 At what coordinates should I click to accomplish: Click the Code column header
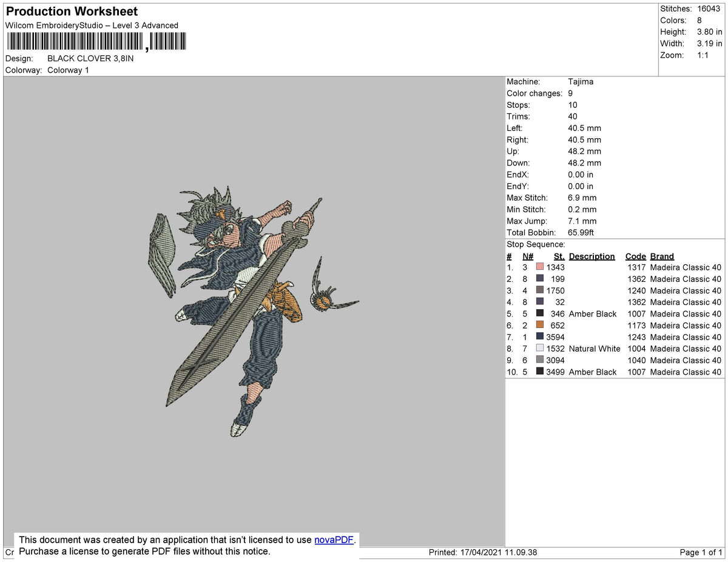pos(636,256)
